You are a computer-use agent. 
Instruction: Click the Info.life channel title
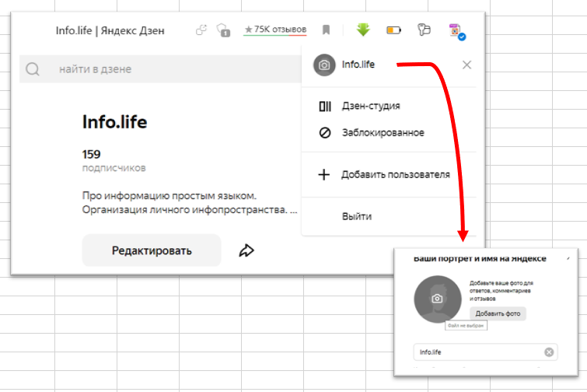(114, 122)
